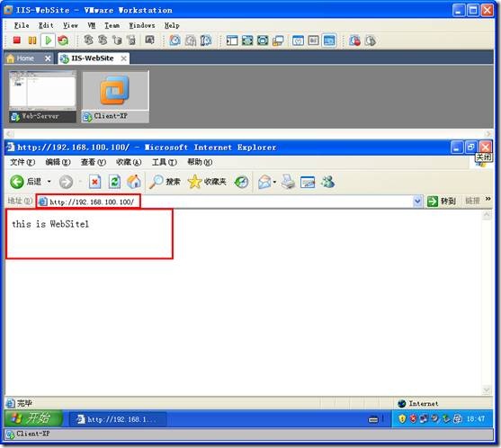Click the Manage Snapshots toolbar icon
501x448 pixels.
(206, 40)
